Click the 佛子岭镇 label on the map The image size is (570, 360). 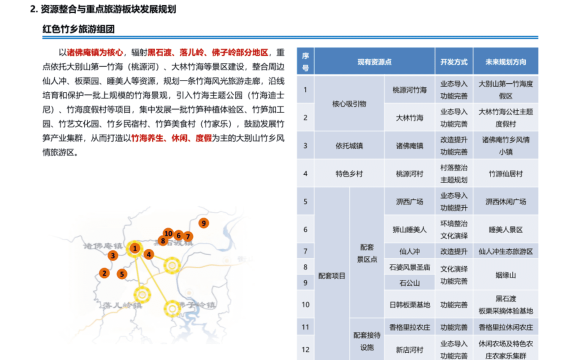[x=198, y=305]
